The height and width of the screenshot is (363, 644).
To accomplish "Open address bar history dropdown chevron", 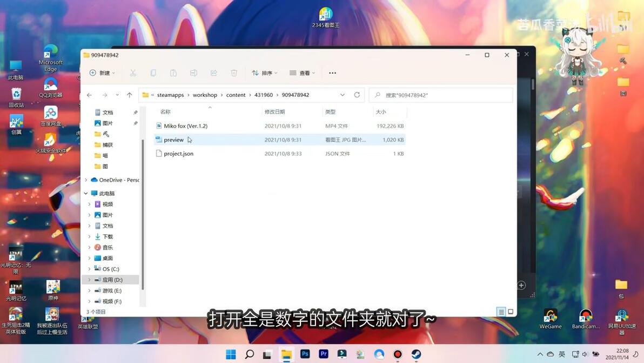I will pyautogui.click(x=343, y=95).
